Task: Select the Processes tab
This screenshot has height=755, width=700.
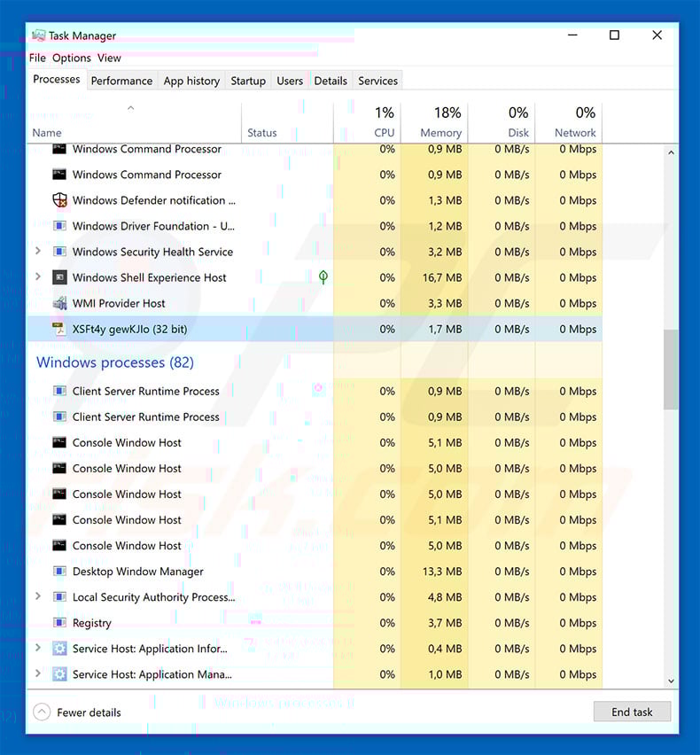Action: coord(57,80)
